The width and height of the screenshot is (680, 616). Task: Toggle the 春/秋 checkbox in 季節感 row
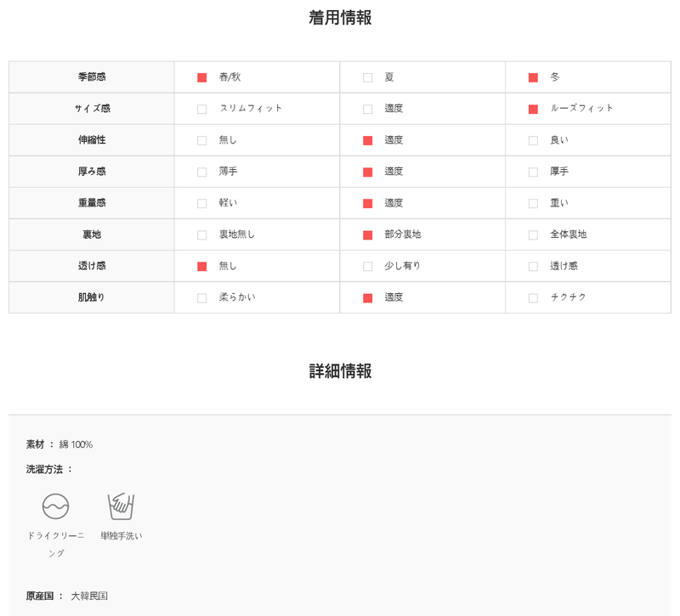point(201,77)
